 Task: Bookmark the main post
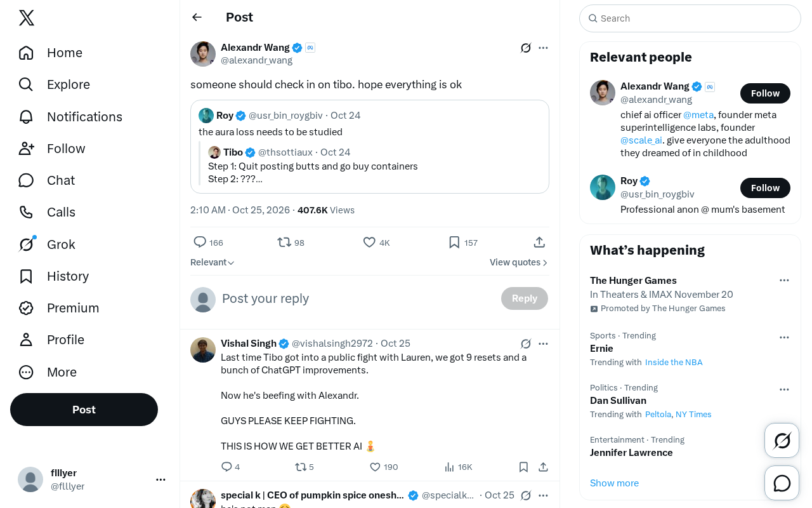point(462,243)
